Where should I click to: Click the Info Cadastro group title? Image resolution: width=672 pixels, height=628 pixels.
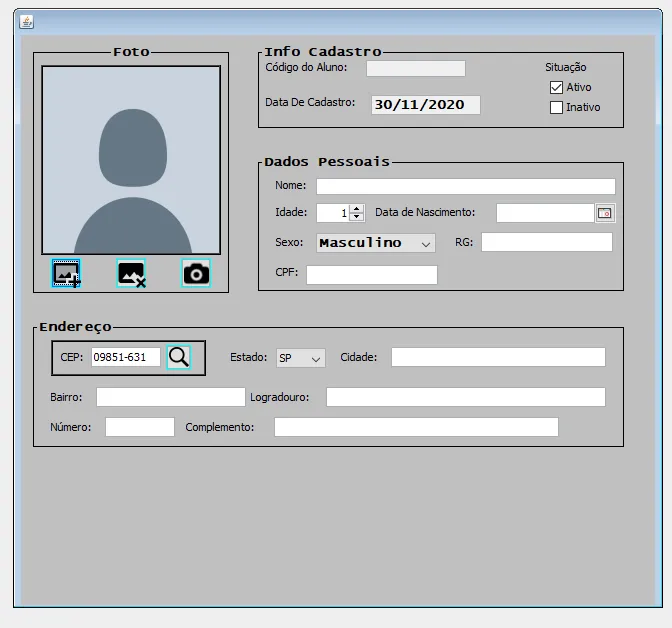[x=322, y=52]
